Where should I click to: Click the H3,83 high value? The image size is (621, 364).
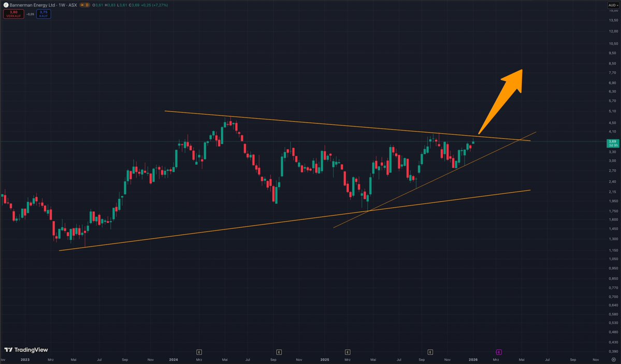coord(110,5)
